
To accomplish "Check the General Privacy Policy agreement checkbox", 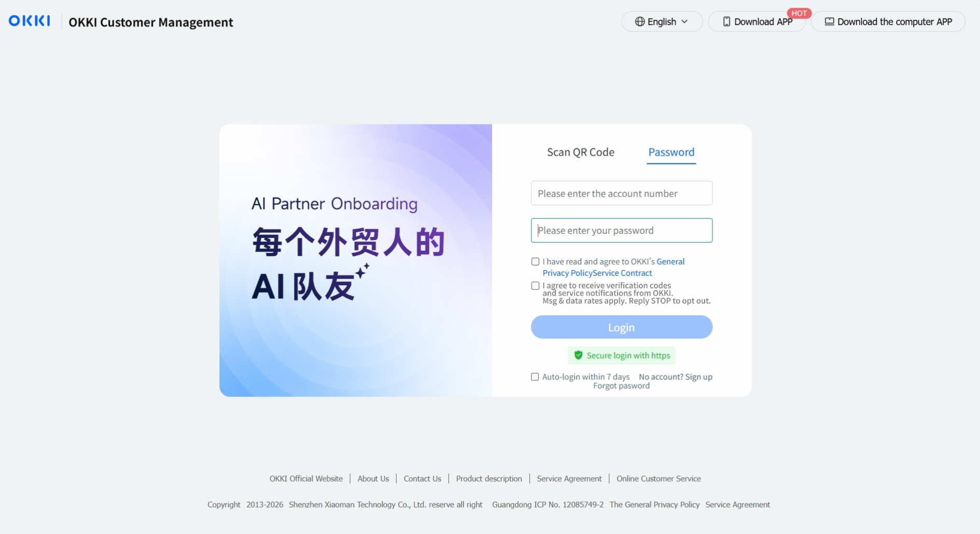I will tap(535, 262).
